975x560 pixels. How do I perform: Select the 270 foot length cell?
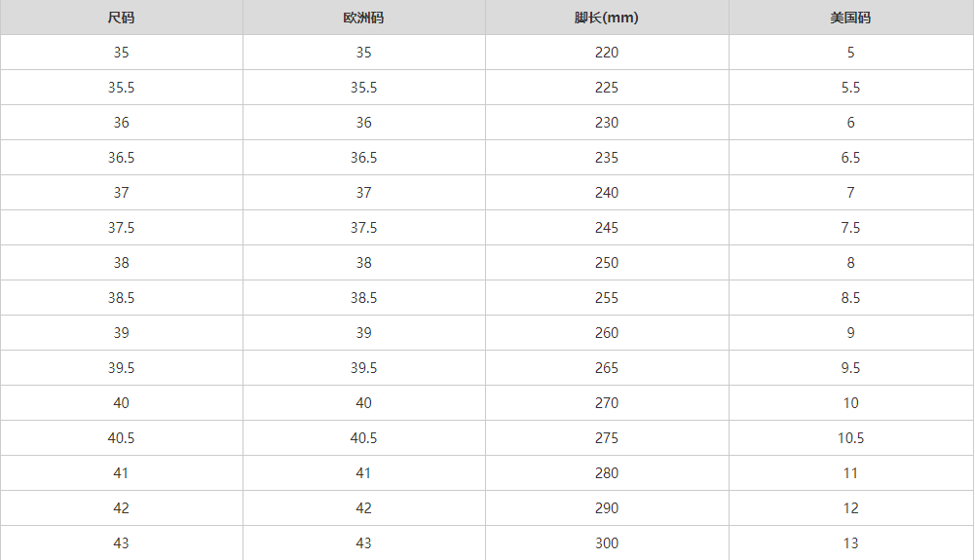tap(606, 403)
